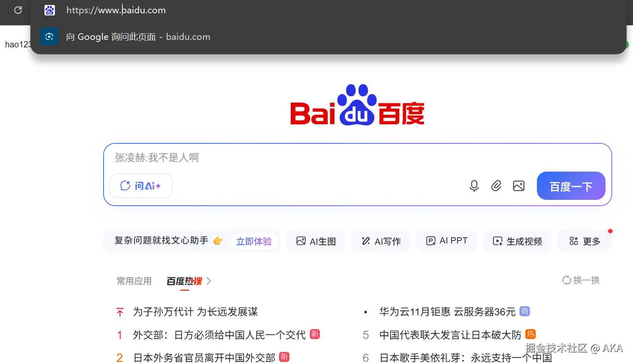Click the 新 badge after 外交部 headline
The height and width of the screenshot is (364, 633).
pyautogui.click(x=315, y=334)
